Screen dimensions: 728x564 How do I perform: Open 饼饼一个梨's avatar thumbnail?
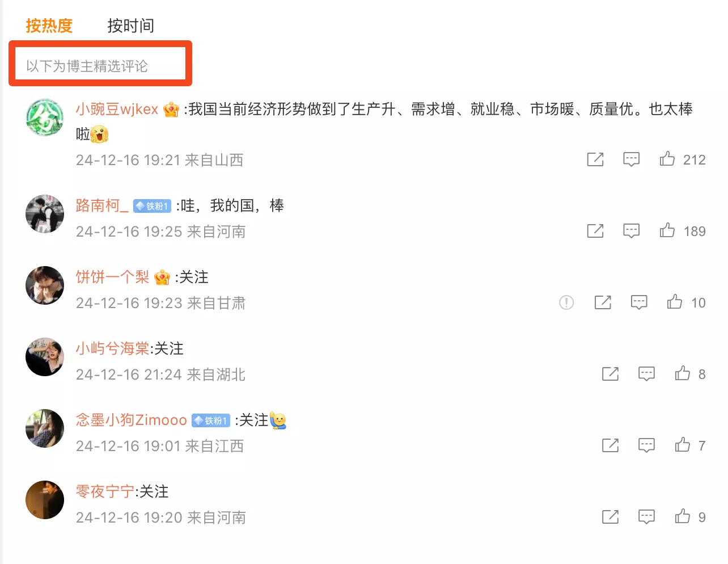45,285
